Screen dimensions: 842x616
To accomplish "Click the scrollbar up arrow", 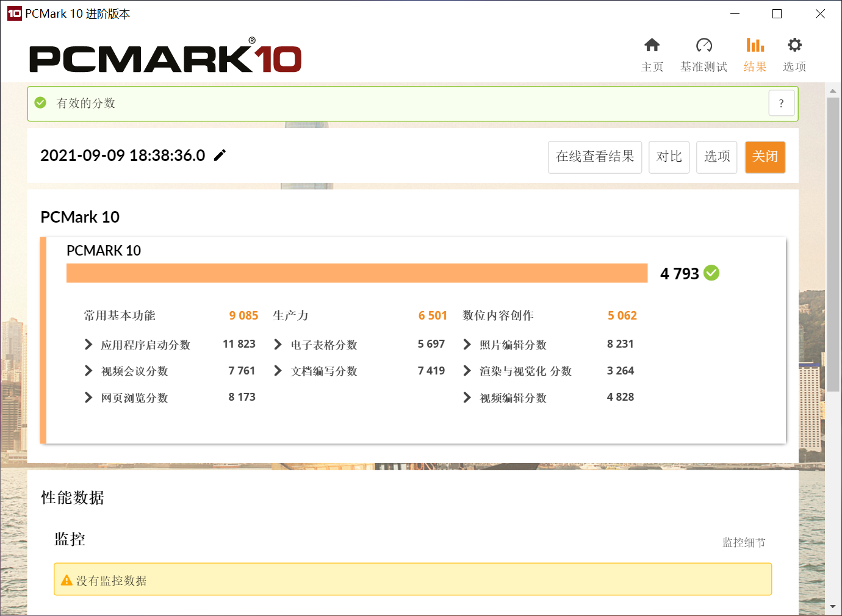I will pos(833,91).
